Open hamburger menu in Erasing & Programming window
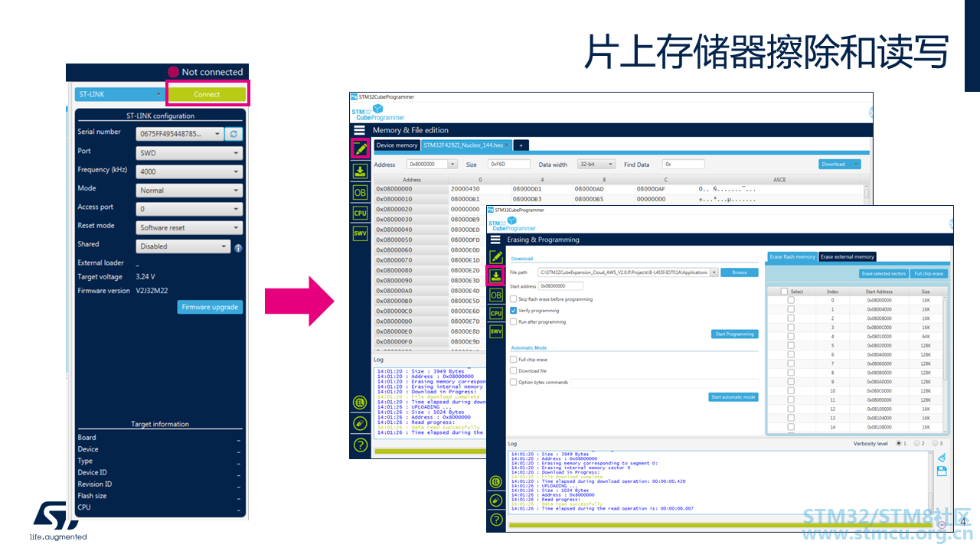Image resolution: width=980 pixels, height=551 pixels. (x=495, y=240)
